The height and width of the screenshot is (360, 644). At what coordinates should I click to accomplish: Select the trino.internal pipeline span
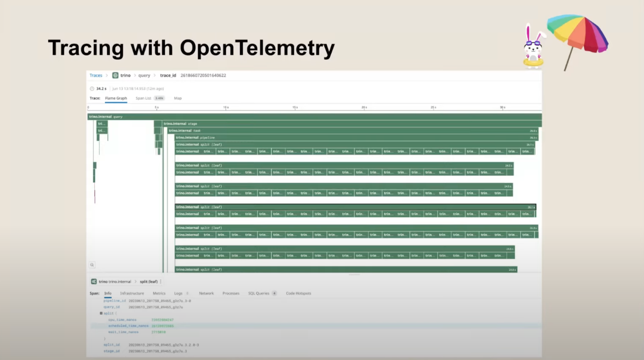click(356, 137)
